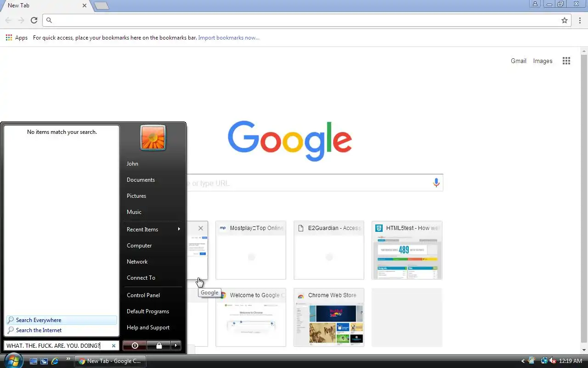Click Chrome's back arrow

[x=8, y=20]
